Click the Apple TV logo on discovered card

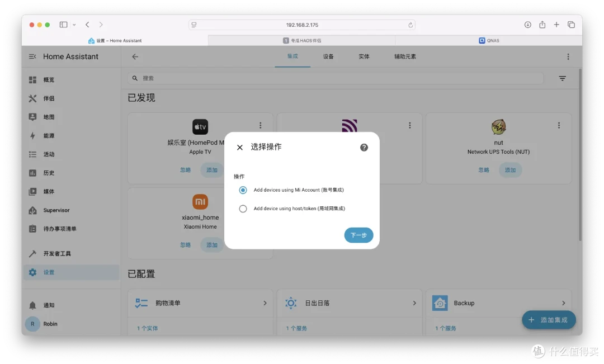tap(200, 127)
